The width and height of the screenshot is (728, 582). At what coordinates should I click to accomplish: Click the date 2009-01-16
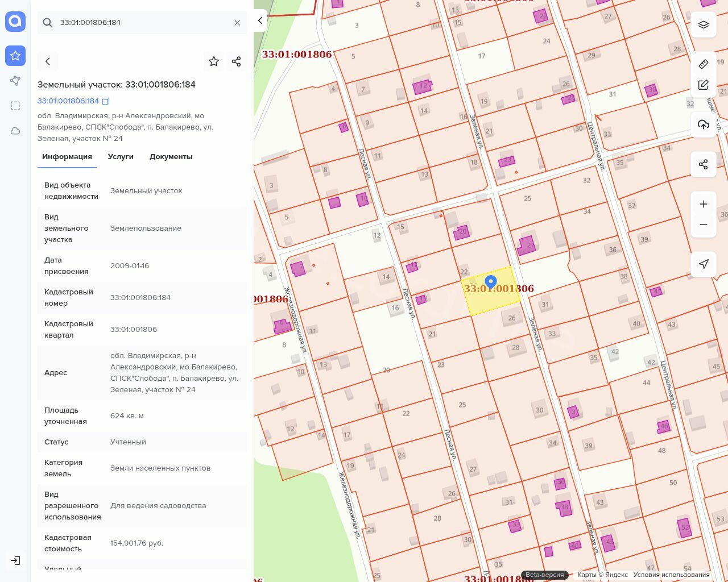130,266
